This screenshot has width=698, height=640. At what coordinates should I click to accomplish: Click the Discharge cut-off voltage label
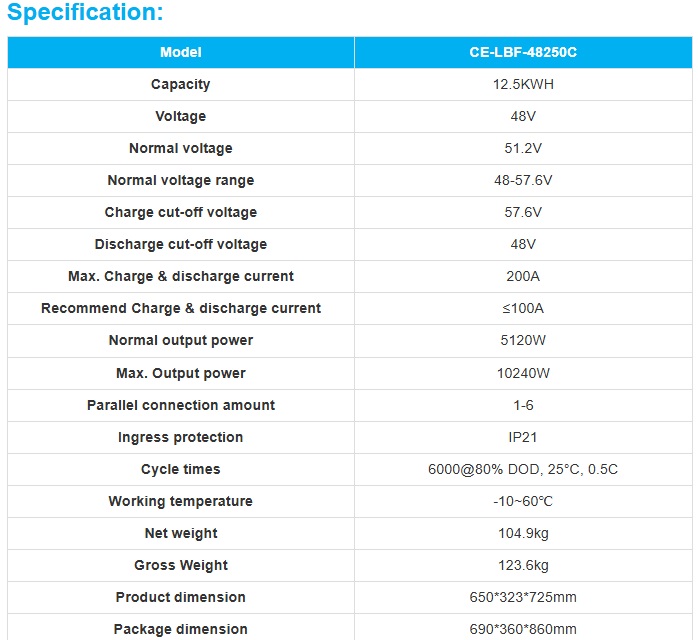tap(180, 244)
